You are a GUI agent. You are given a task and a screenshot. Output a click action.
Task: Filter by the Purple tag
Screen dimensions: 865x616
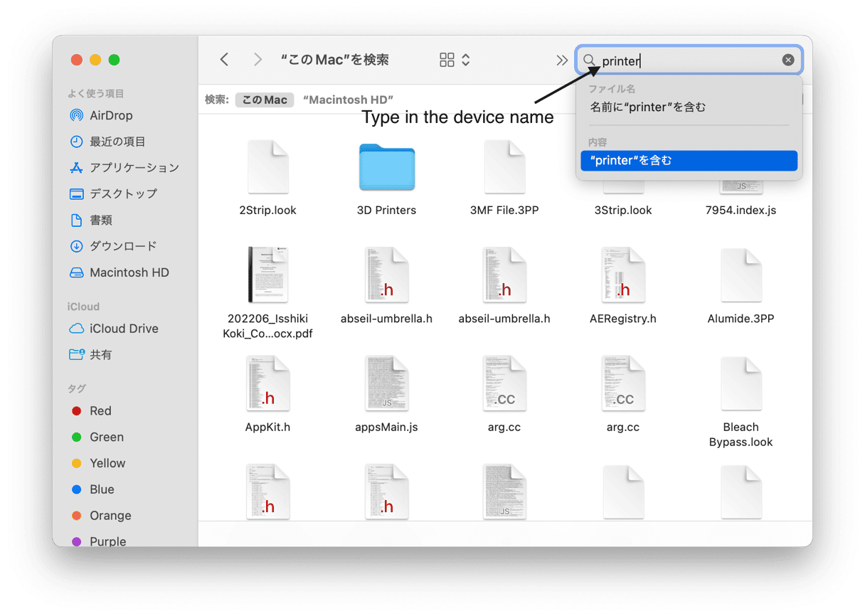98,541
